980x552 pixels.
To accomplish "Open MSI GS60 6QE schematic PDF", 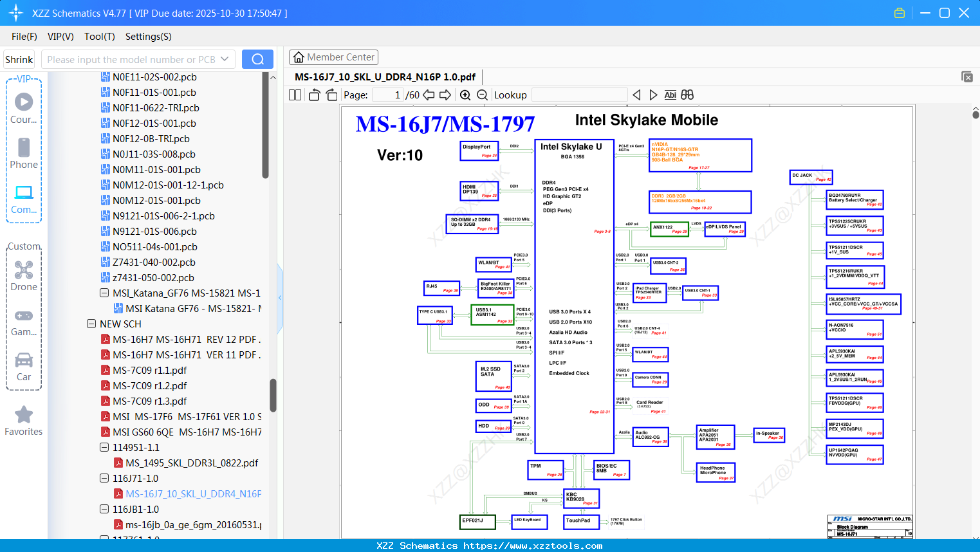I will click(x=181, y=432).
